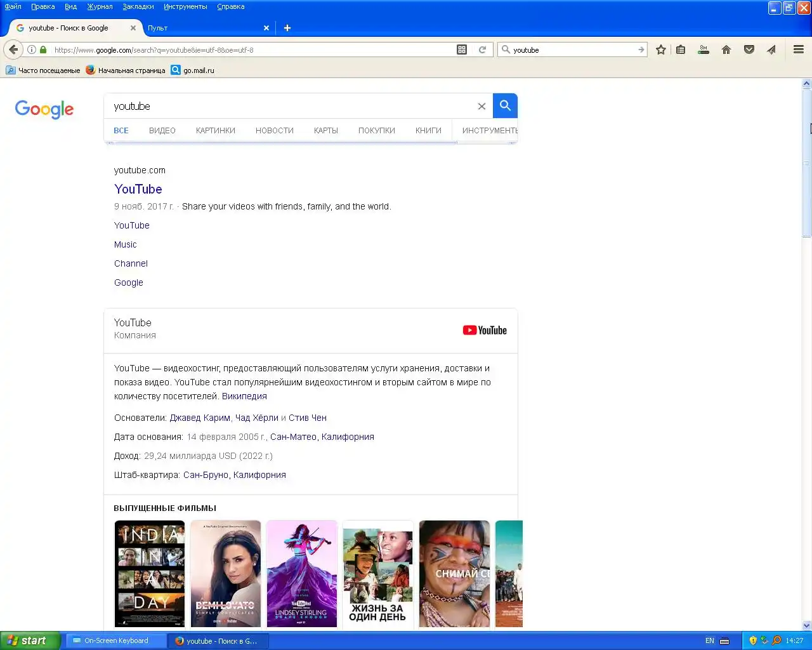Select the ПОКУПКИ search tab
Screen dimensions: 812x650
[377, 131]
